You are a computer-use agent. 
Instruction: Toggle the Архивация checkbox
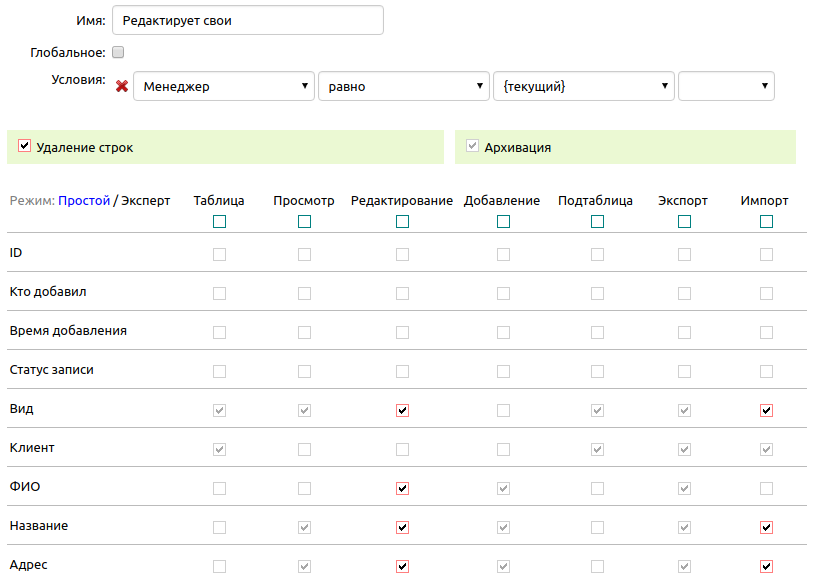coord(473,146)
